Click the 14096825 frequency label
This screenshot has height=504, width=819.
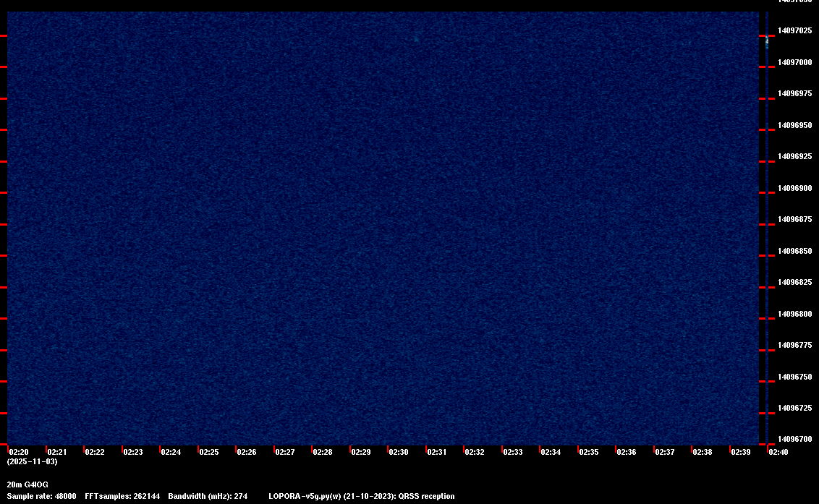(x=795, y=282)
